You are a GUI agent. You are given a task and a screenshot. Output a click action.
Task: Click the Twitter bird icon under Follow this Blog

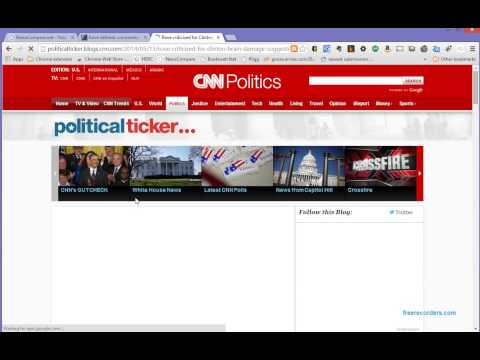pyautogui.click(x=392, y=212)
